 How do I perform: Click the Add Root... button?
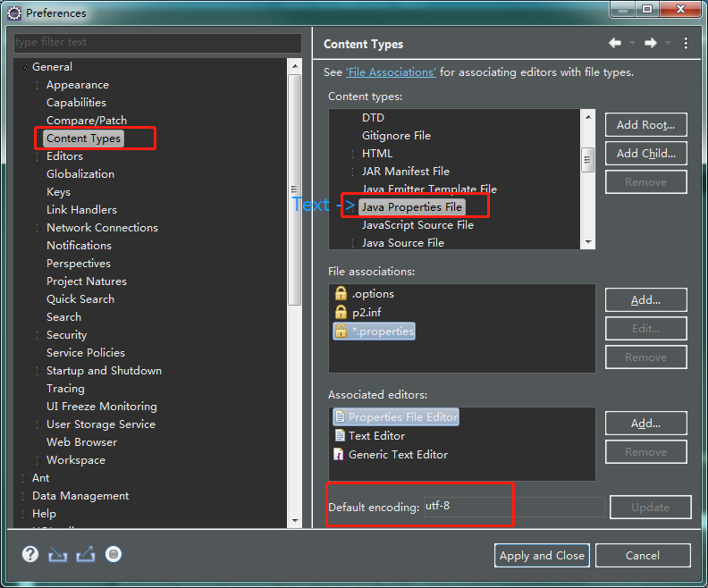coord(645,124)
